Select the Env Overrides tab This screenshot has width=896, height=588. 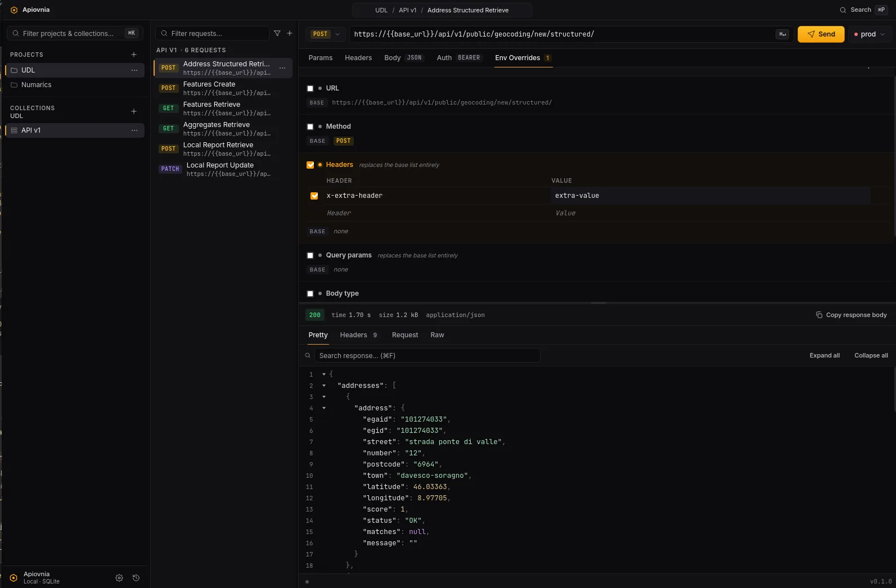524,58
